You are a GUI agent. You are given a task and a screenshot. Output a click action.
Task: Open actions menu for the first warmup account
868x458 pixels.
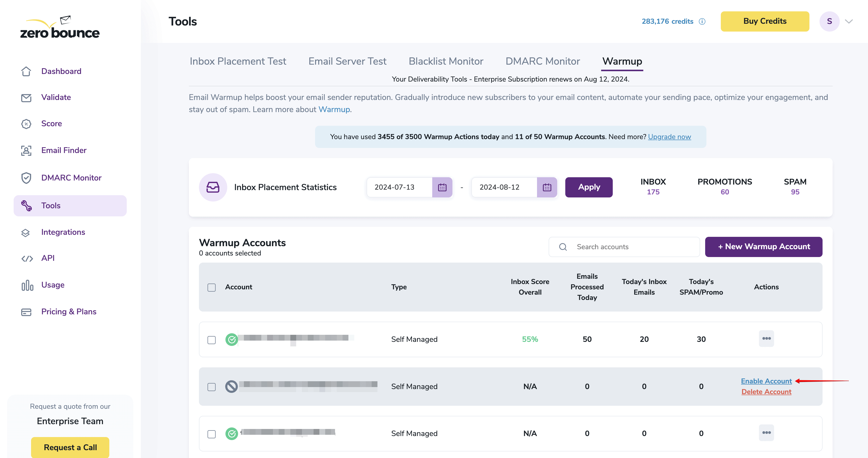[x=766, y=339]
